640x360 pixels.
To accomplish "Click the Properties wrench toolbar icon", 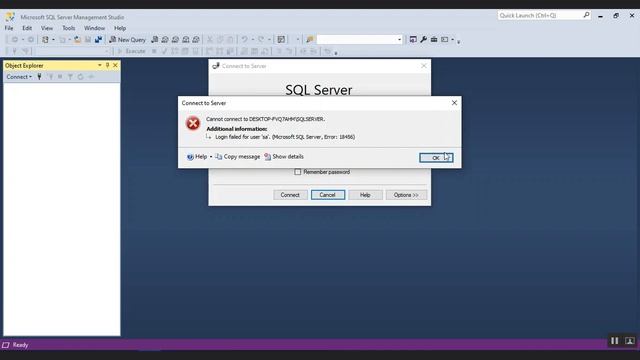I will point(423,40).
